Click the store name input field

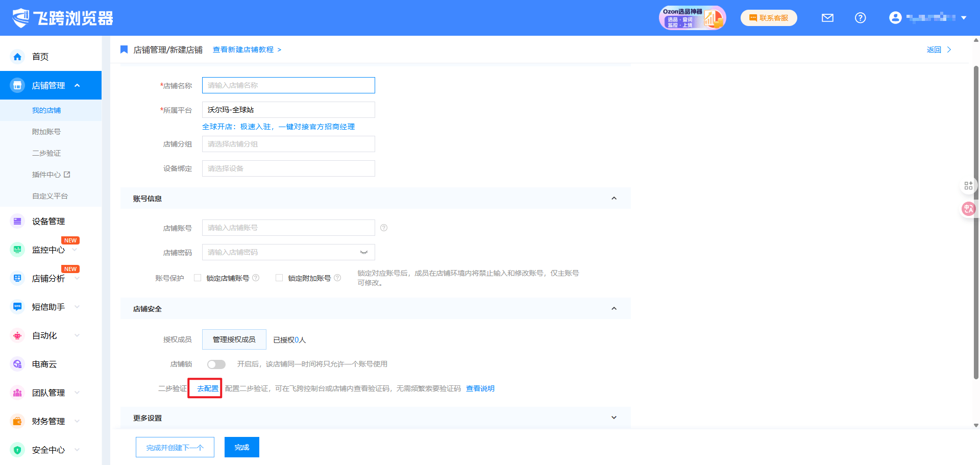click(288, 86)
